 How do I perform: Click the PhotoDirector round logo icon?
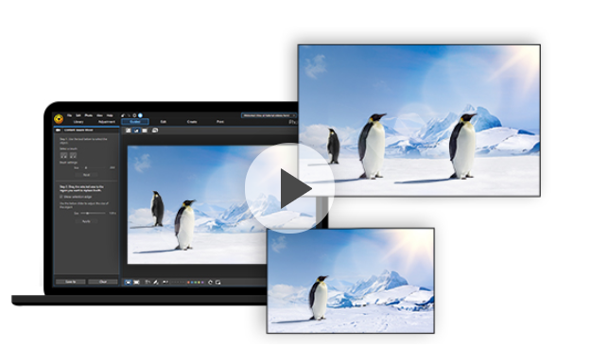point(59,119)
